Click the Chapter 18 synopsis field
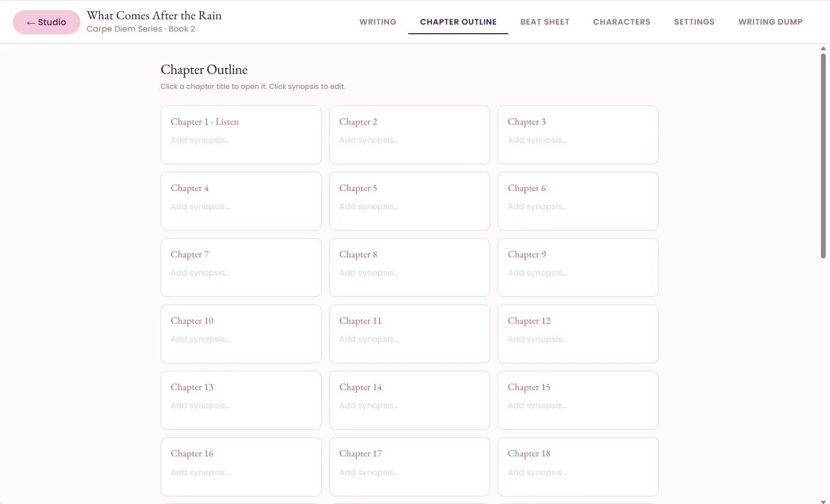 coord(578,472)
